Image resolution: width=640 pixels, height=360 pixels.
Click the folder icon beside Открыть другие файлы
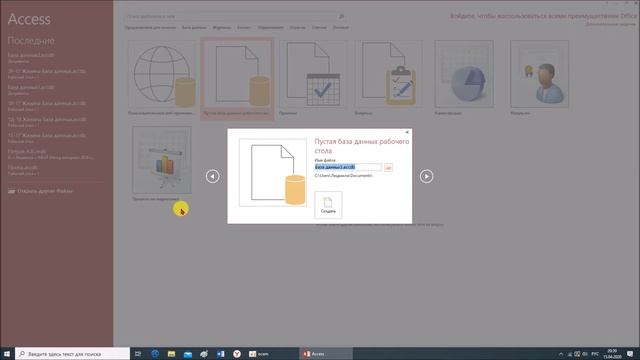coord(11,191)
